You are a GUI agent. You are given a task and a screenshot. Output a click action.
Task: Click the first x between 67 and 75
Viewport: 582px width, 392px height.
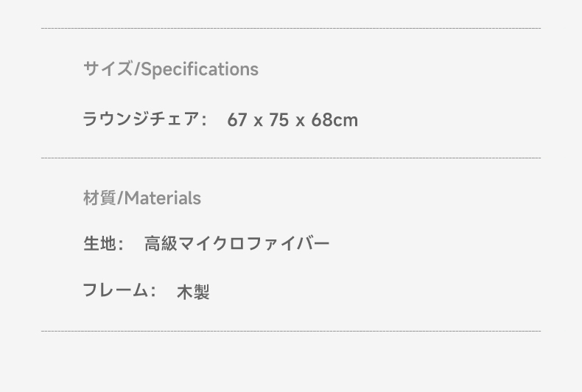(259, 122)
